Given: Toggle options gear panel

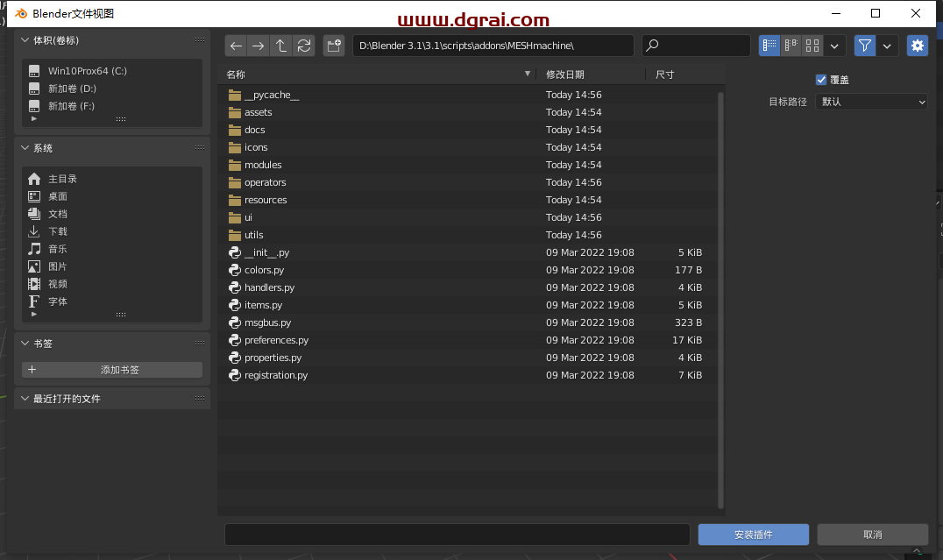Looking at the screenshot, I should 918,46.
